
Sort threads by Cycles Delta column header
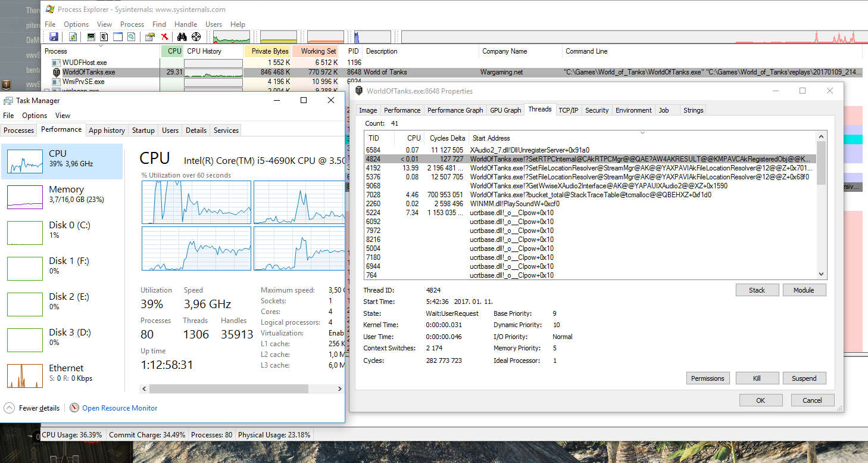[447, 138]
